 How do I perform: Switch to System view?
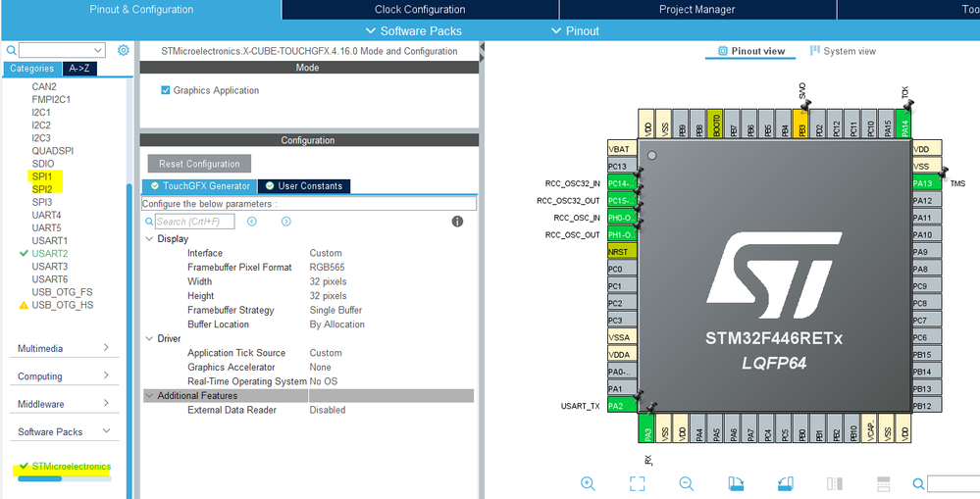tap(844, 51)
